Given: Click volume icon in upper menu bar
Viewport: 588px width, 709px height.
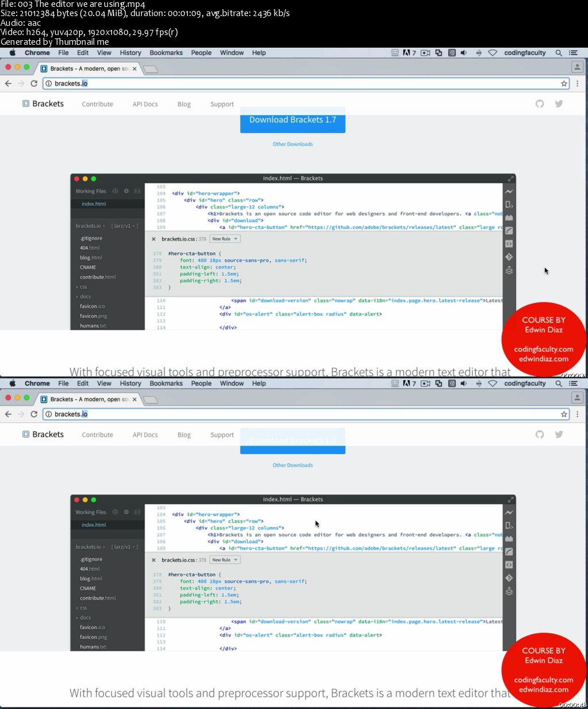Looking at the screenshot, I should [464, 53].
